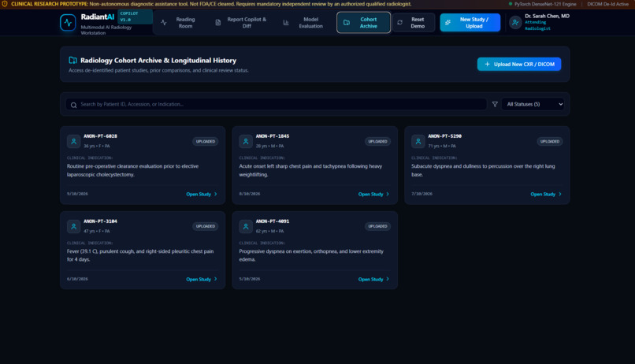
Task: Click the filter funnel icon
Action: click(495, 105)
